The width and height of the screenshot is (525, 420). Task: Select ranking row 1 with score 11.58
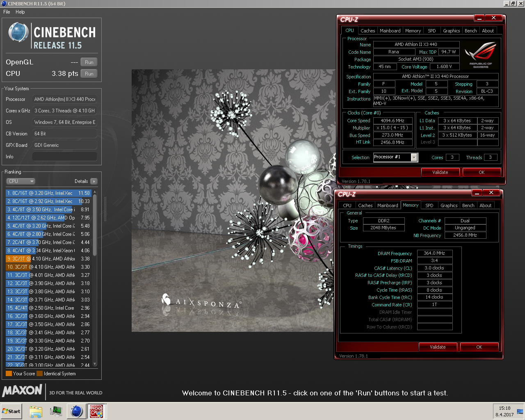click(x=48, y=193)
